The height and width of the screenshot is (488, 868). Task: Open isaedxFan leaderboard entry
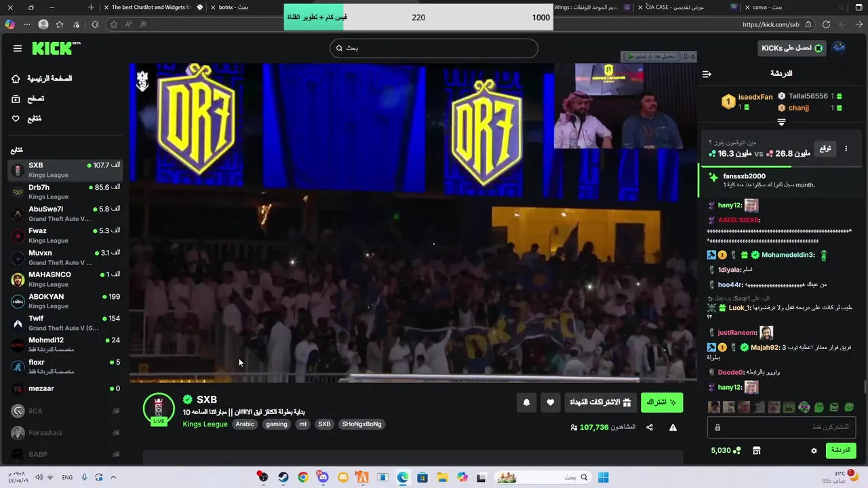(x=747, y=102)
